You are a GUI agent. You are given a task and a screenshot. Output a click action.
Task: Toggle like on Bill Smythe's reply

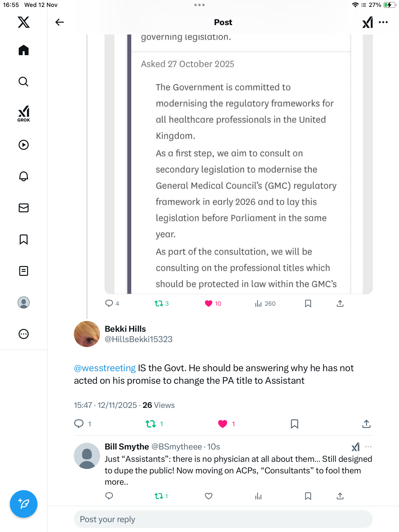click(x=209, y=496)
